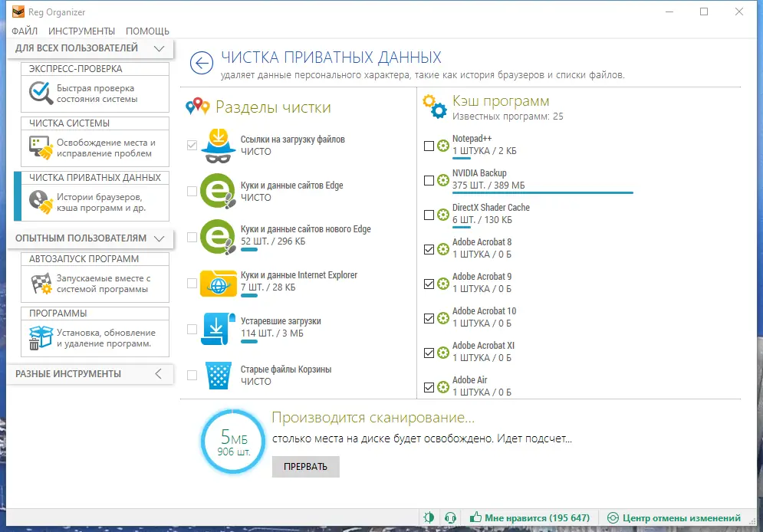Uncheck the Adobe Acrobat 9 checkbox
This screenshot has height=532, width=763.
(429, 284)
